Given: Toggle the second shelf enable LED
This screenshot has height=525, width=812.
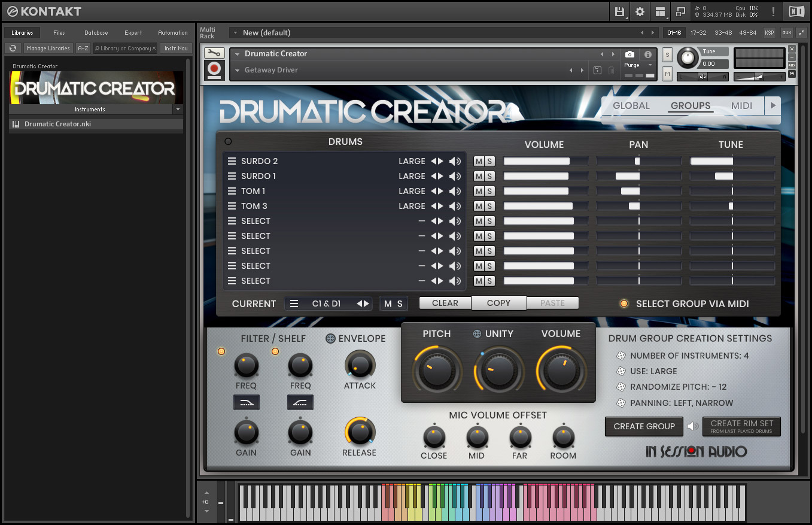Looking at the screenshot, I should pos(275,351).
